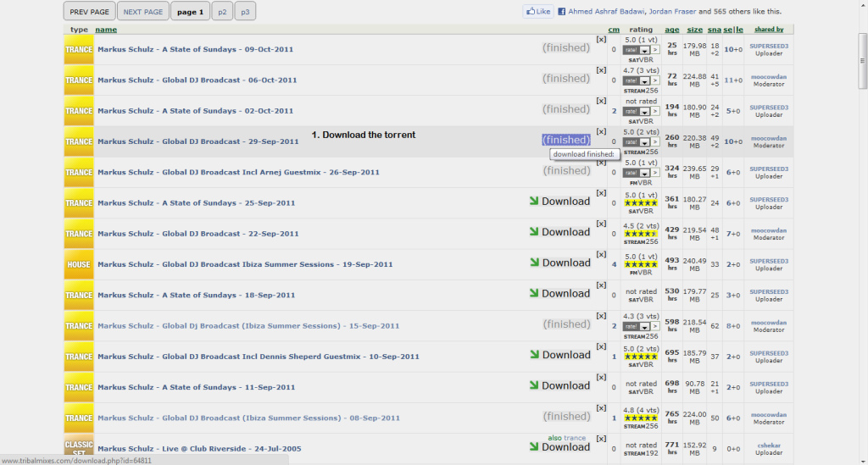This screenshot has width=868, height=465.
Task: Click comment count 4 for 19-Sep-2011 row
Action: [614, 264]
